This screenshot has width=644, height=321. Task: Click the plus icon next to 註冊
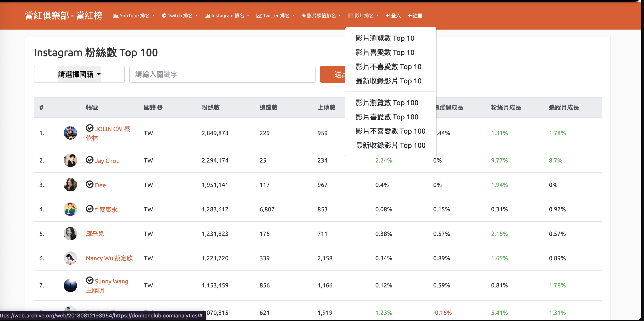(409, 16)
